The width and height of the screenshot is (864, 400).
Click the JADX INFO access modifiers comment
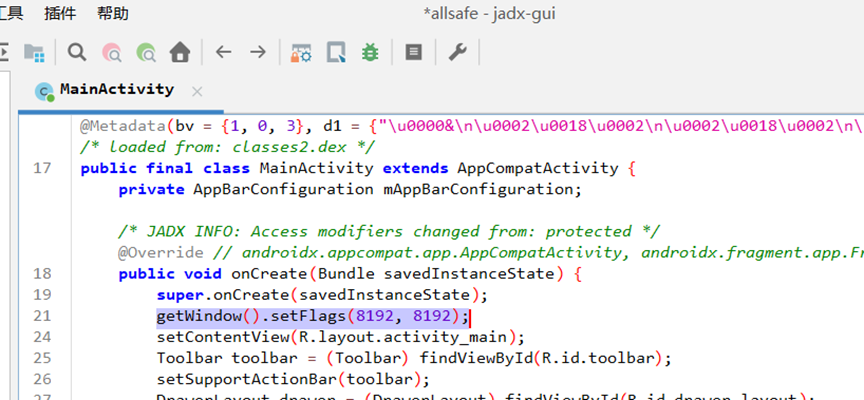pos(388,231)
